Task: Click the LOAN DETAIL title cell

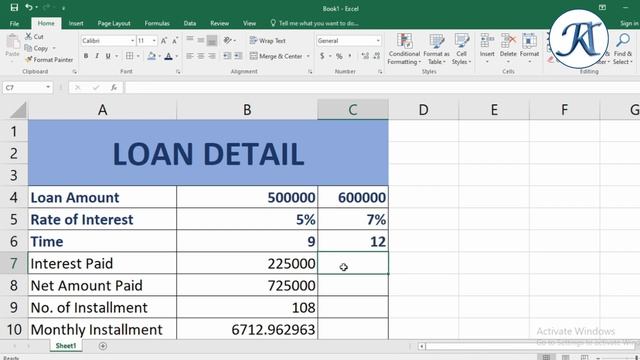Action: 208,153
